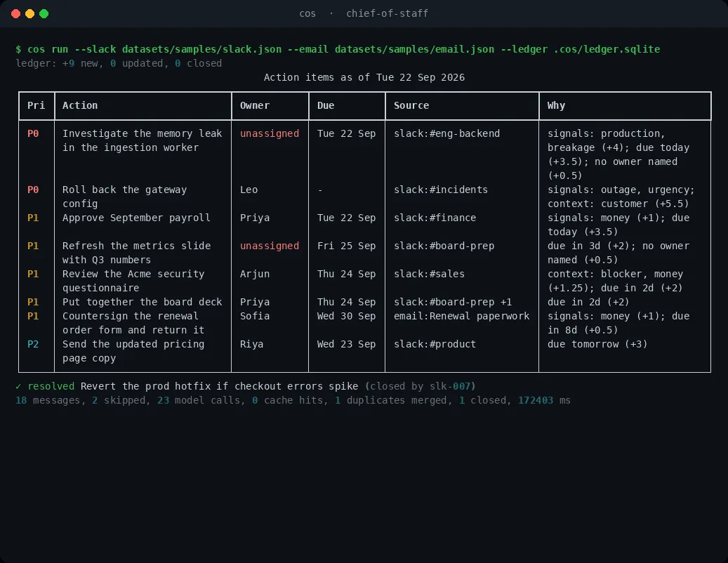The height and width of the screenshot is (563, 728).
Task: Click source 'slack:#sales'
Action: (x=429, y=274)
